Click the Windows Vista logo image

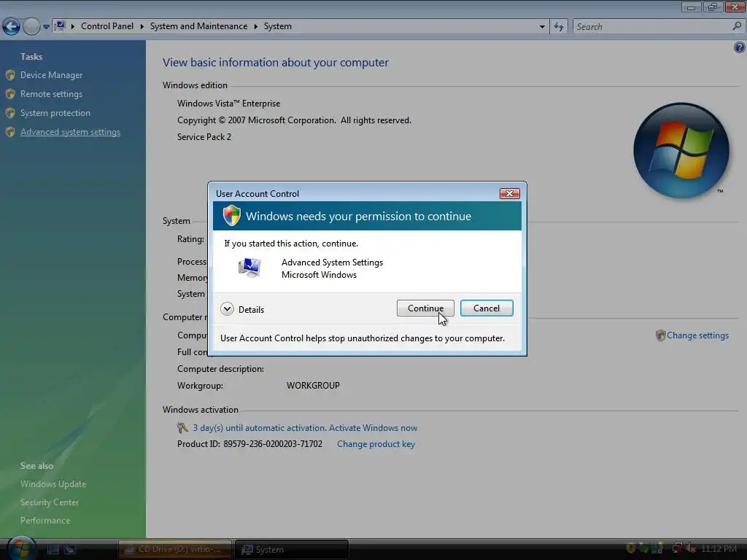coord(681,150)
